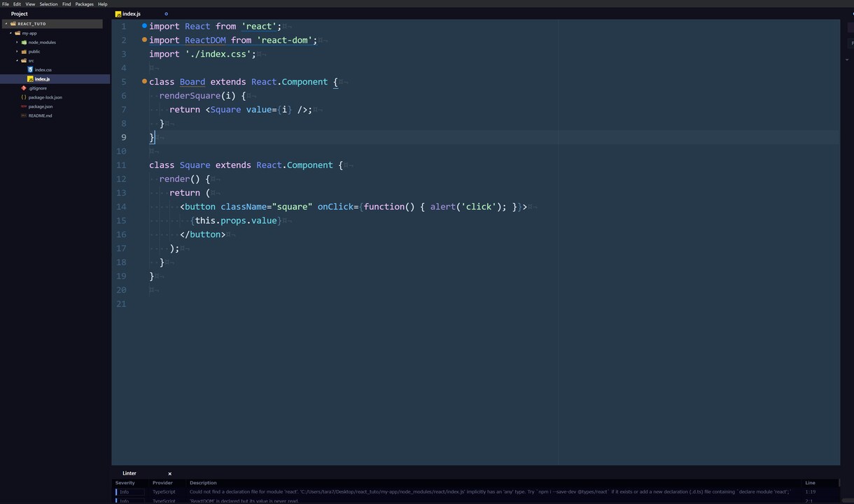This screenshot has height=504, width=854.
Task: Open the Help menu
Action: (x=103, y=4)
